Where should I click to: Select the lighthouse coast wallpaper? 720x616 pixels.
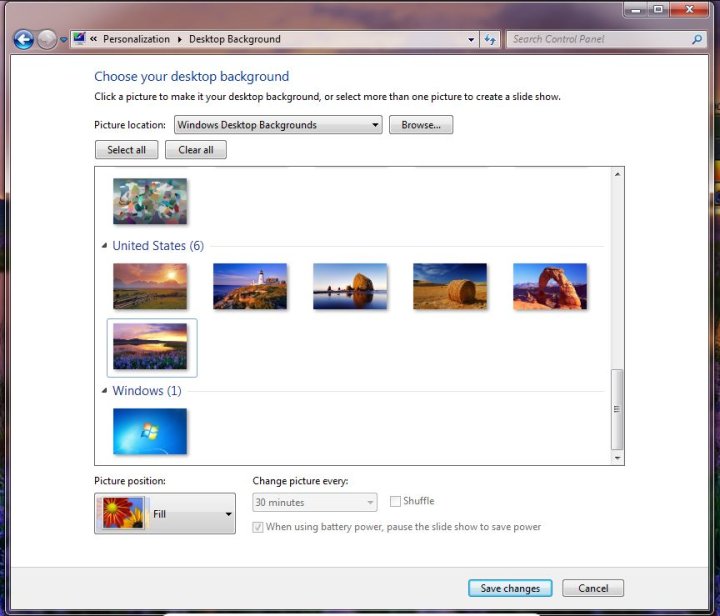coord(250,286)
